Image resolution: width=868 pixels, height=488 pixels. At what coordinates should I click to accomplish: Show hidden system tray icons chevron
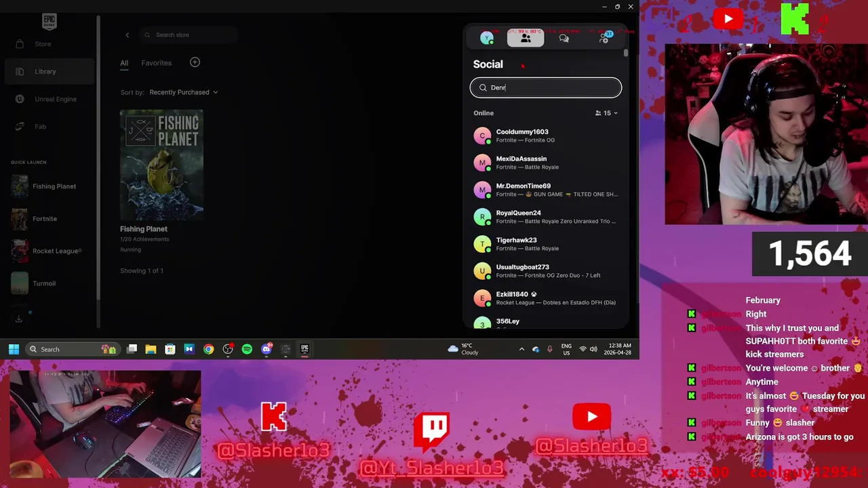pyautogui.click(x=521, y=349)
